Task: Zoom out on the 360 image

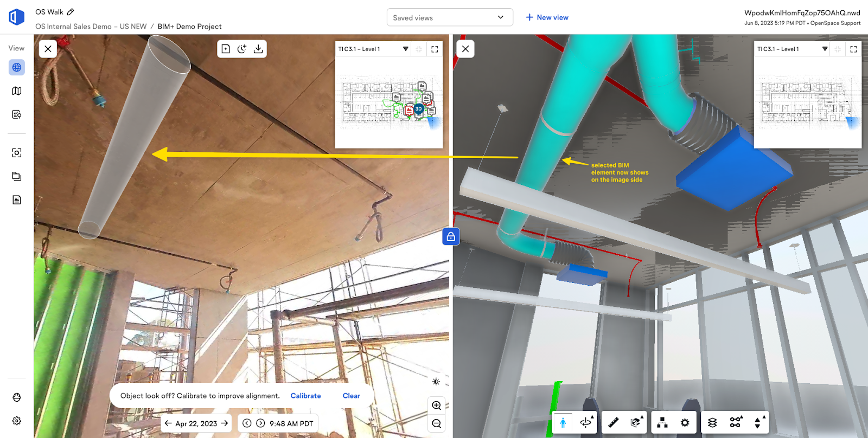Action: tap(437, 424)
